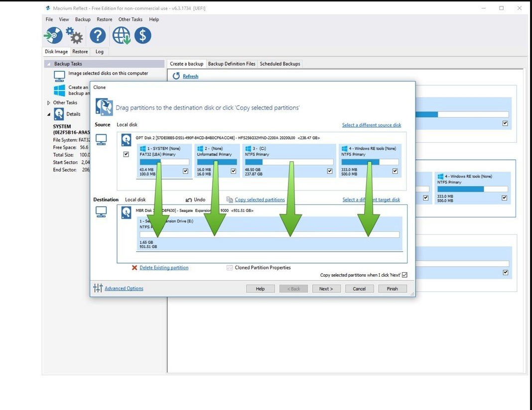Click the Clone dialog header disk icon
The image size is (532, 410).
point(104,107)
